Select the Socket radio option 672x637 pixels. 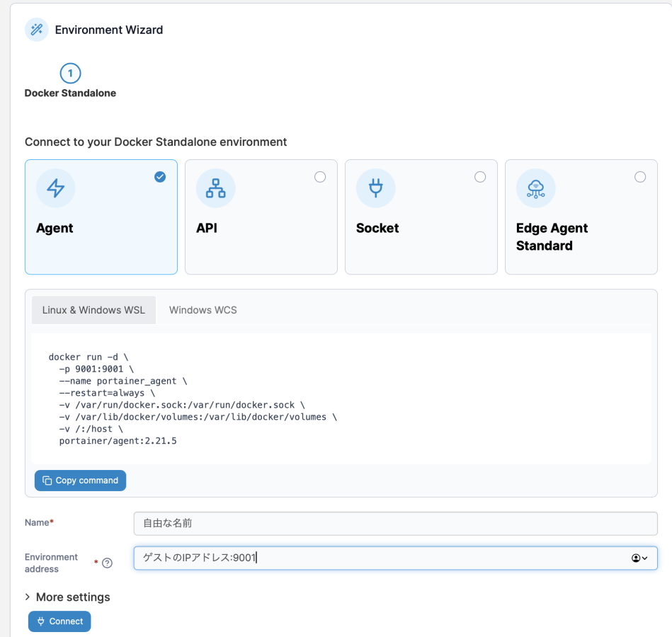coord(480,177)
